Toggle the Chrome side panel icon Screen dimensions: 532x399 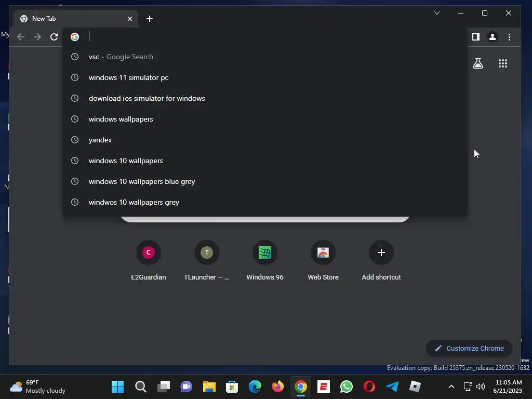(476, 37)
